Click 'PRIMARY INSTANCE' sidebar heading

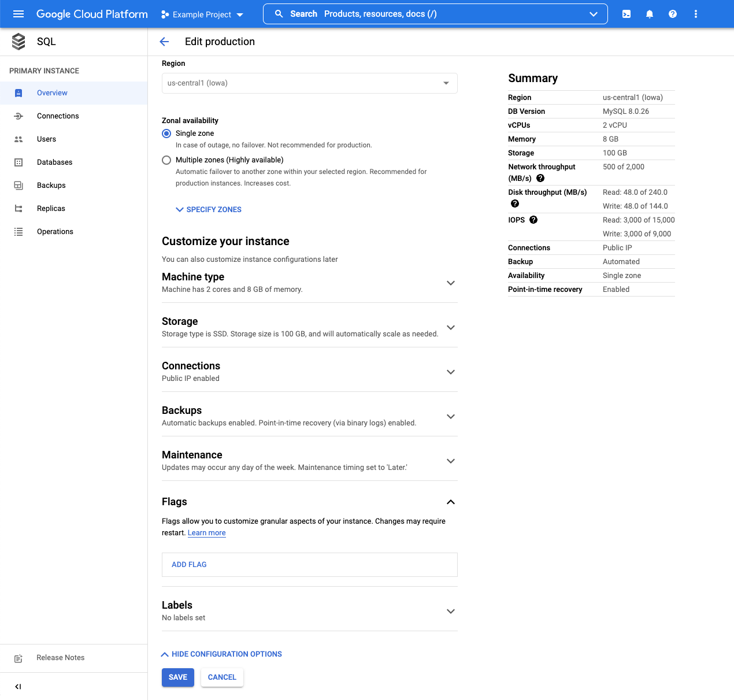(x=44, y=71)
